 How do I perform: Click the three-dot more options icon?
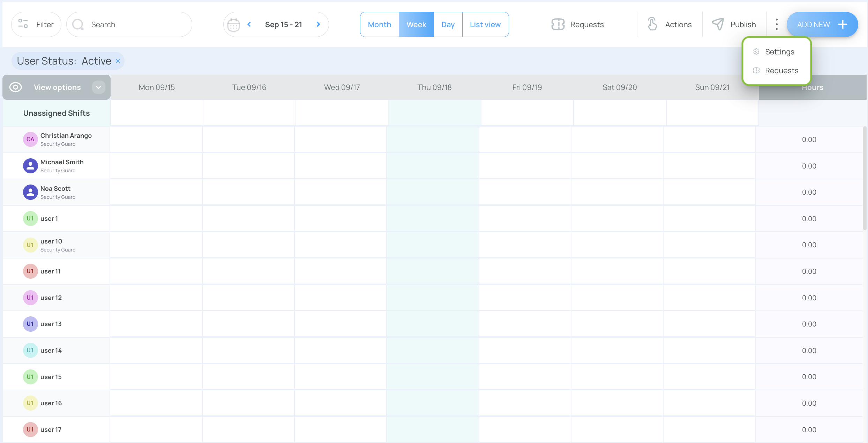[777, 24]
